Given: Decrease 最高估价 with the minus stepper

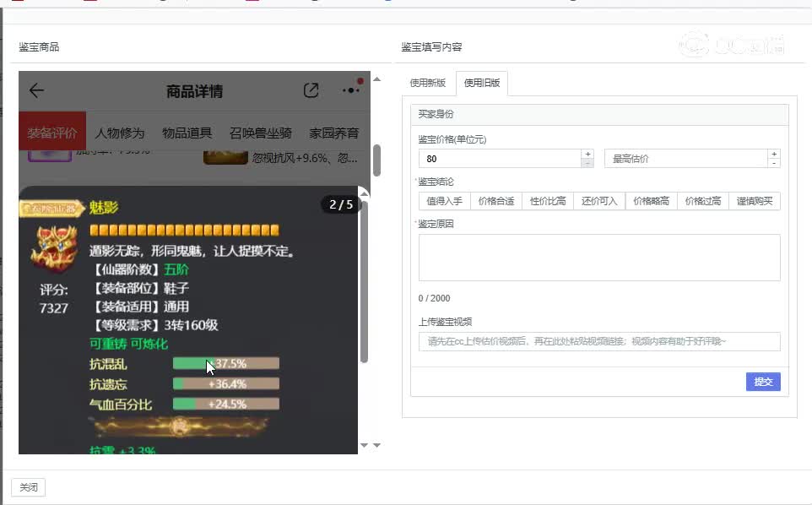Looking at the screenshot, I should pyautogui.click(x=774, y=163).
